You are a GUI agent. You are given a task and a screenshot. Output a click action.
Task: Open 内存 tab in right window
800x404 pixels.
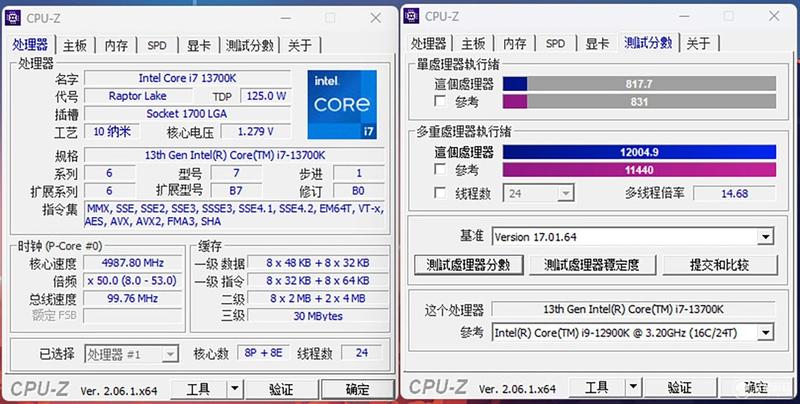(514, 43)
